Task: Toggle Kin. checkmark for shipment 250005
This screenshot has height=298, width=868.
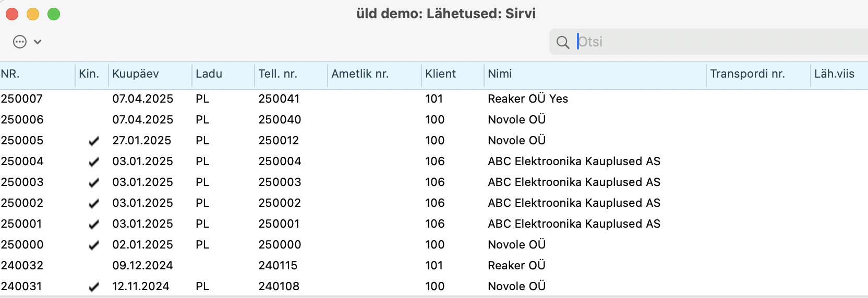Action: 94,141
